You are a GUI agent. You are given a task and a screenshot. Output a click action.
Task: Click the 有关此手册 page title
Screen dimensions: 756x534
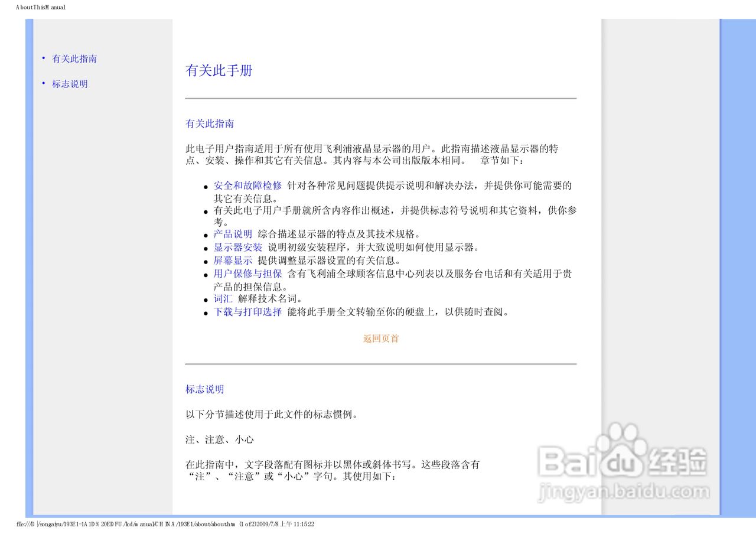[x=219, y=71]
